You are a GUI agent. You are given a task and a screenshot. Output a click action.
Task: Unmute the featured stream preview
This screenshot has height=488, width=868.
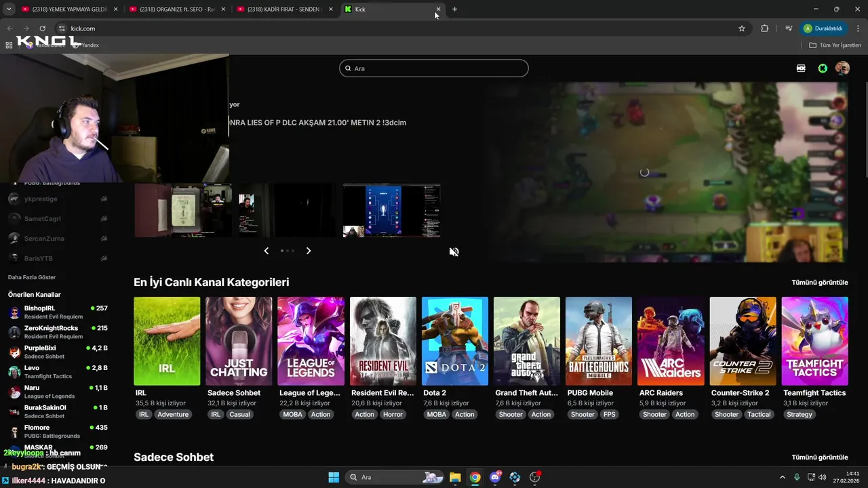coord(454,251)
